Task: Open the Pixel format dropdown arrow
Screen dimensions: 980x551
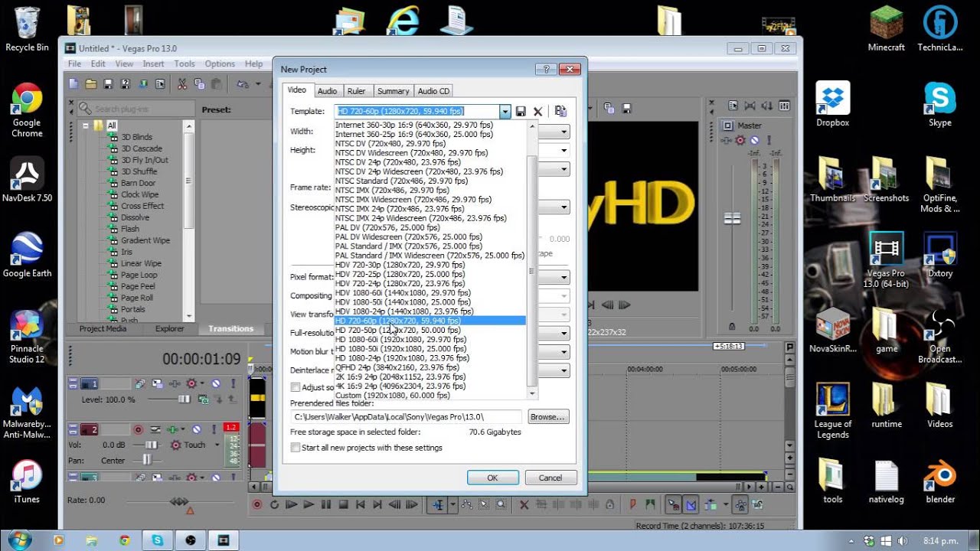Action: (564, 277)
